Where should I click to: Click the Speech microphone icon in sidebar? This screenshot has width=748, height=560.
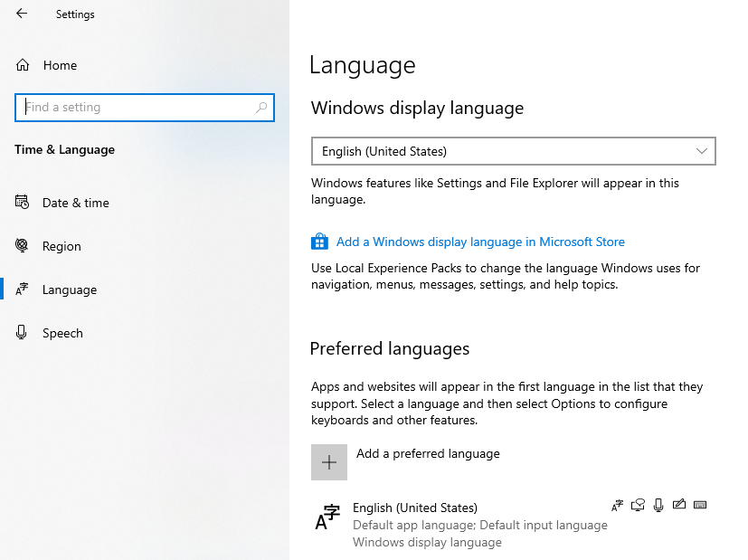pos(23,333)
